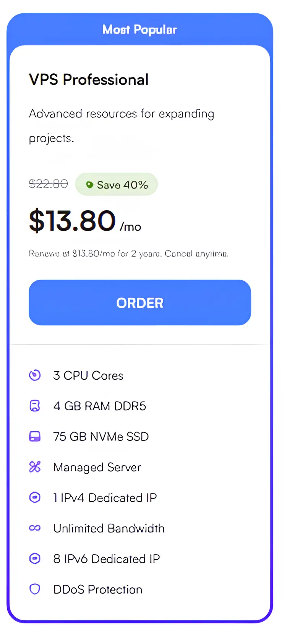The width and height of the screenshot is (284, 644).
Task: Click the VPS Professional plan title
Action: point(89,79)
